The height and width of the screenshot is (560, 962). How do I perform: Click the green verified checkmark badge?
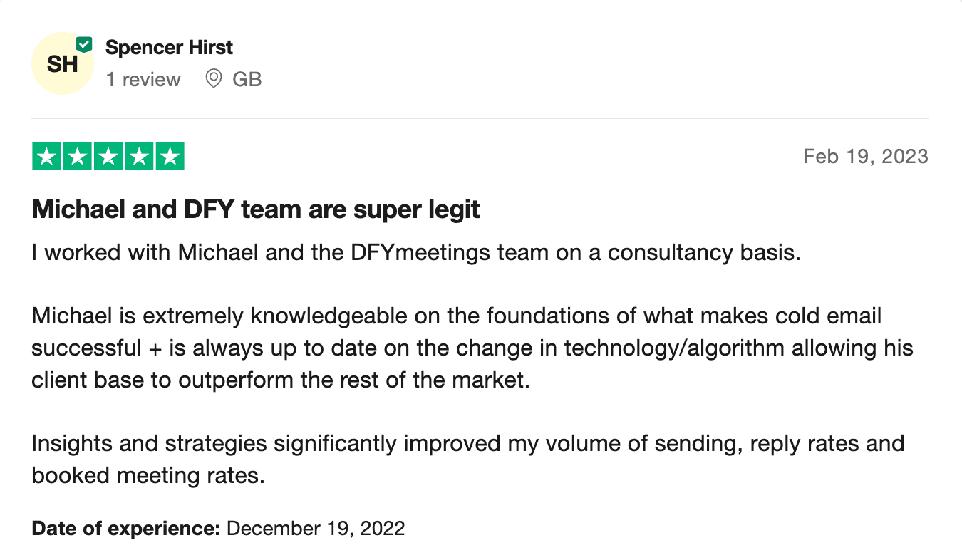tap(84, 45)
